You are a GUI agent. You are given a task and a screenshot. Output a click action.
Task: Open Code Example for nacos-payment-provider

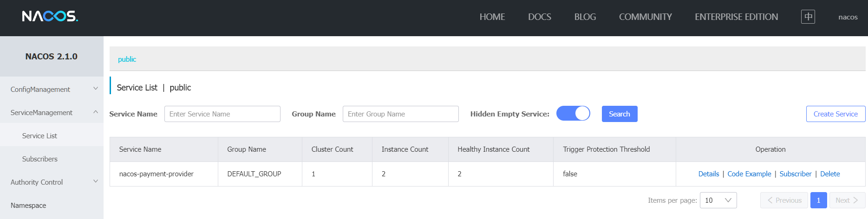749,174
